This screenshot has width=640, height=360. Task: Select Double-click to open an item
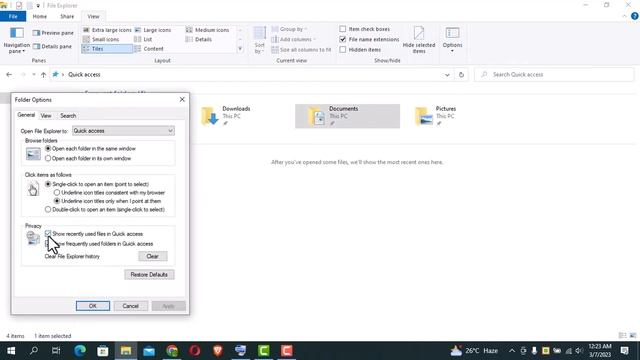pyautogui.click(x=48, y=209)
